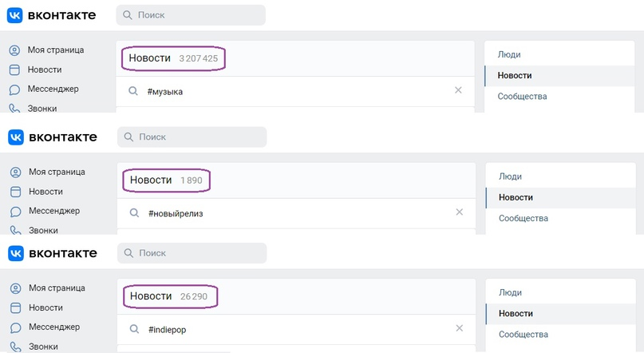This screenshot has height=353, width=644.
Task: Click the magnifier icon beside #indiepop
Action: point(134,329)
